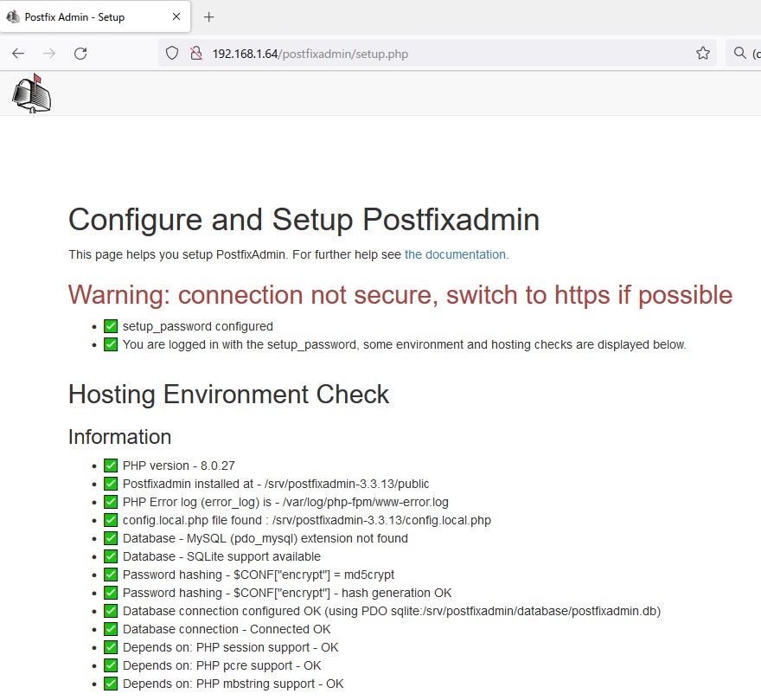Click the check icon for PHP pcre support
This screenshot has width=761, height=700.
pos(111,665)
